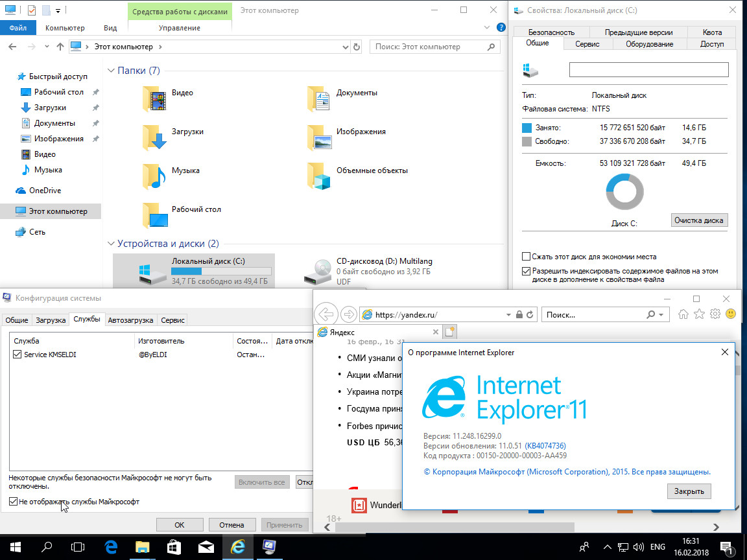The height and width of the screenshot is (560, 747).
Task: Launch Microsoft Edge from taskbar
Action: point(110,547)
